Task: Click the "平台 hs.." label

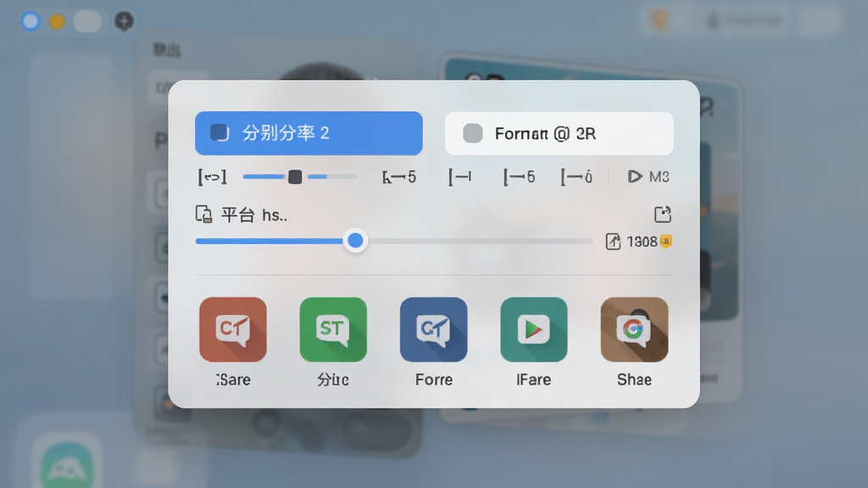Action: click(x=254, y=214)
